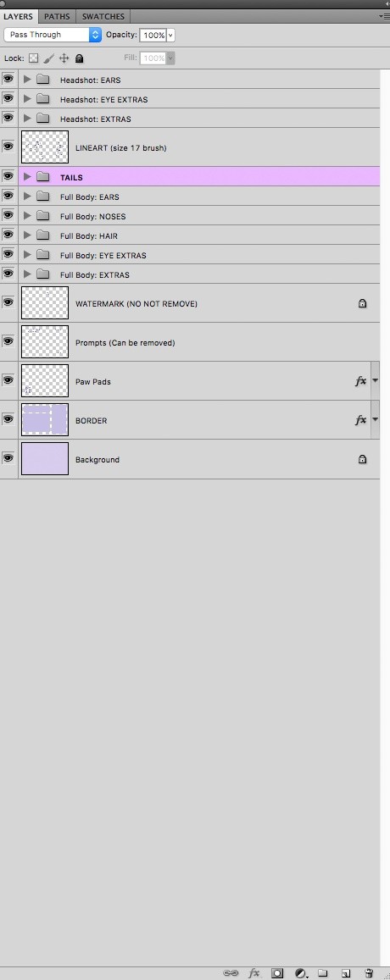Delete layer with trash icon
This screenshot has height=980, width=390.
[370, 973]
